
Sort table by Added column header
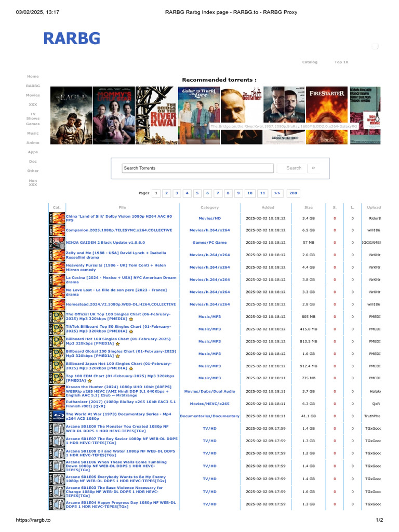coord(268,208)
